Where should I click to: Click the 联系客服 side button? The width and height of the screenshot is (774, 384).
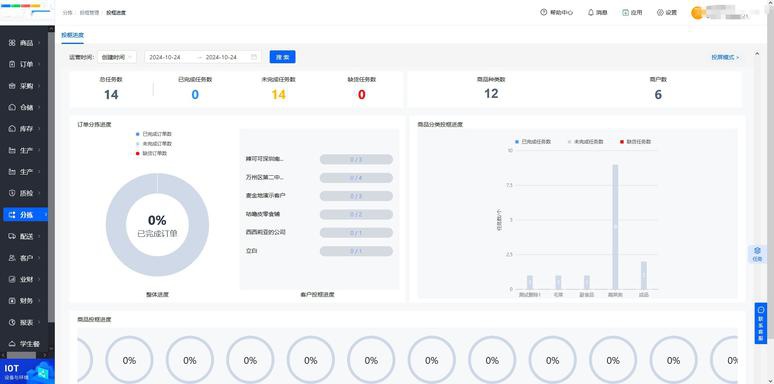[x=761, y=323]
